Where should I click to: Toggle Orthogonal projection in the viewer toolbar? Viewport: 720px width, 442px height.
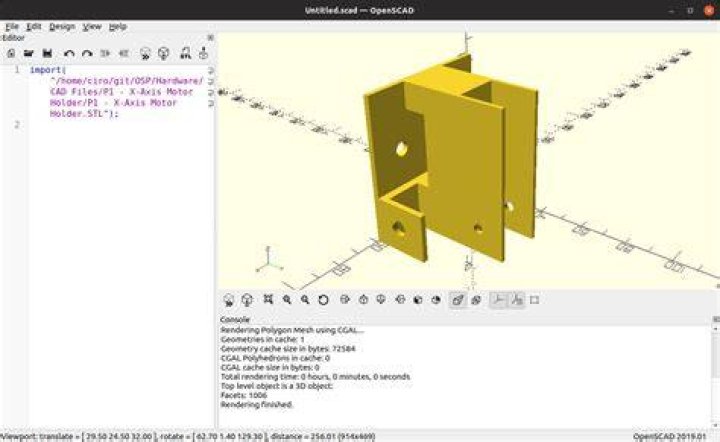tap(476, 300)
